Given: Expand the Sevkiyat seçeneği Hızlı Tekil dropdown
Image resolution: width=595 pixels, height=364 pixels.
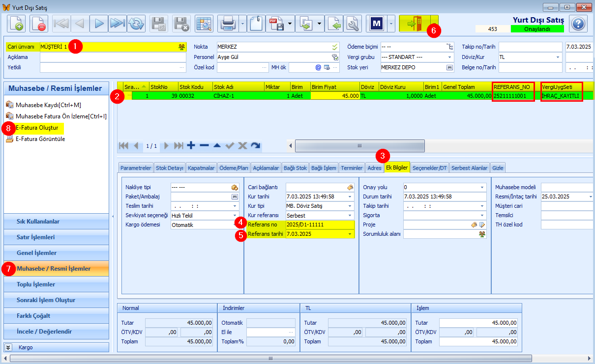Looking at the screenshot, I should 235,215.
